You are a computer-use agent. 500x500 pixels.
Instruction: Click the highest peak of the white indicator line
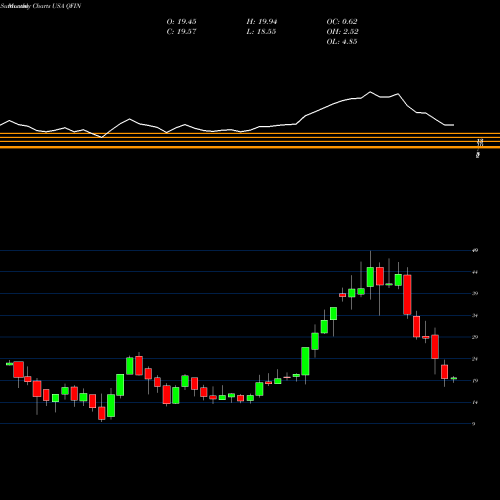(x=370, y=92)
